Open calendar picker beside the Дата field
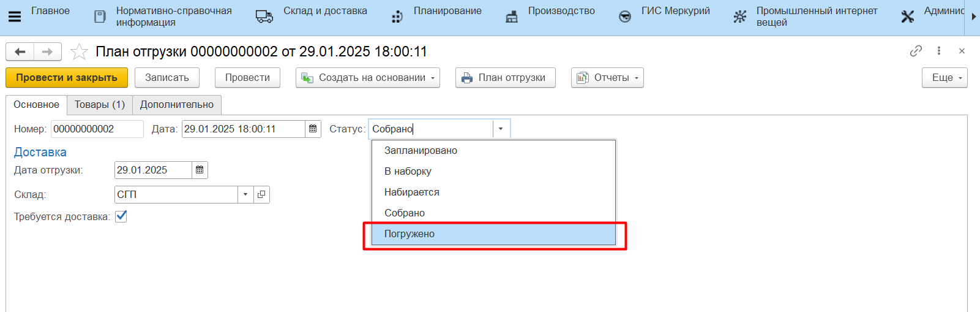 pyautogui.click(x=313, y=129)
